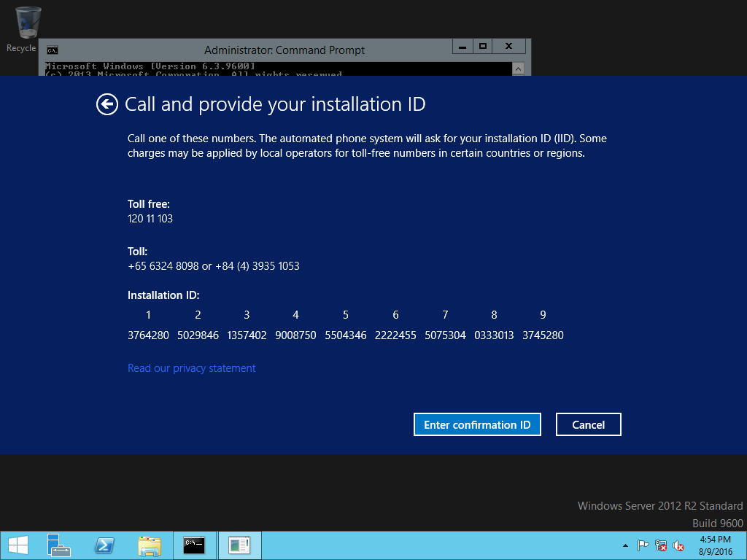Click the back arrow in activation dialog
Viewport: 747px width, 560px height.
[x=107, y=104]
